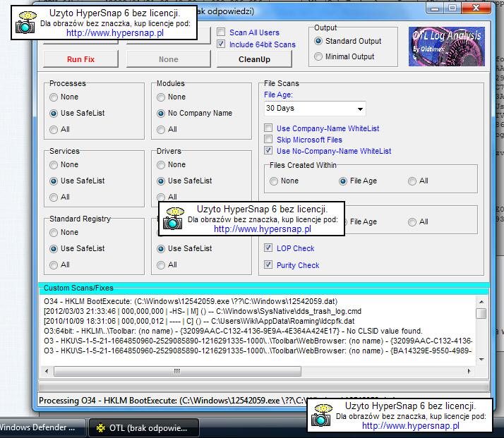This screenshot has width=504, height=438.
Task: Click the O34 HKLM BootExecute line
Action: click(191, 301)
